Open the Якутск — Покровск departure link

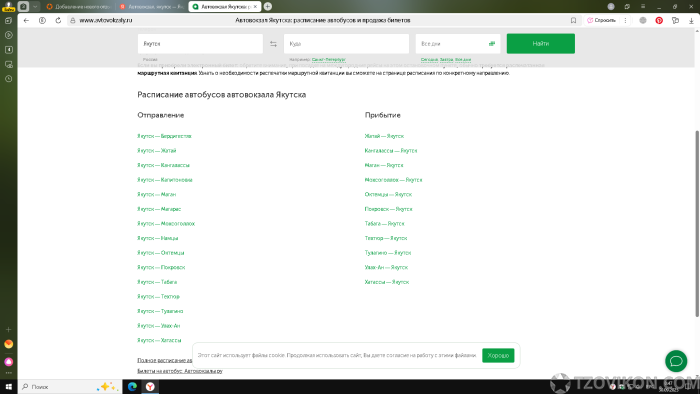point(161,267)
